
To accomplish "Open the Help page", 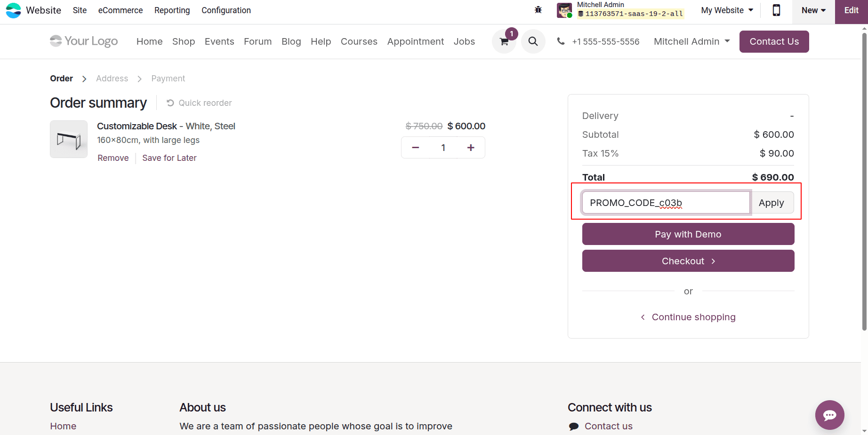I will (321, 41).
